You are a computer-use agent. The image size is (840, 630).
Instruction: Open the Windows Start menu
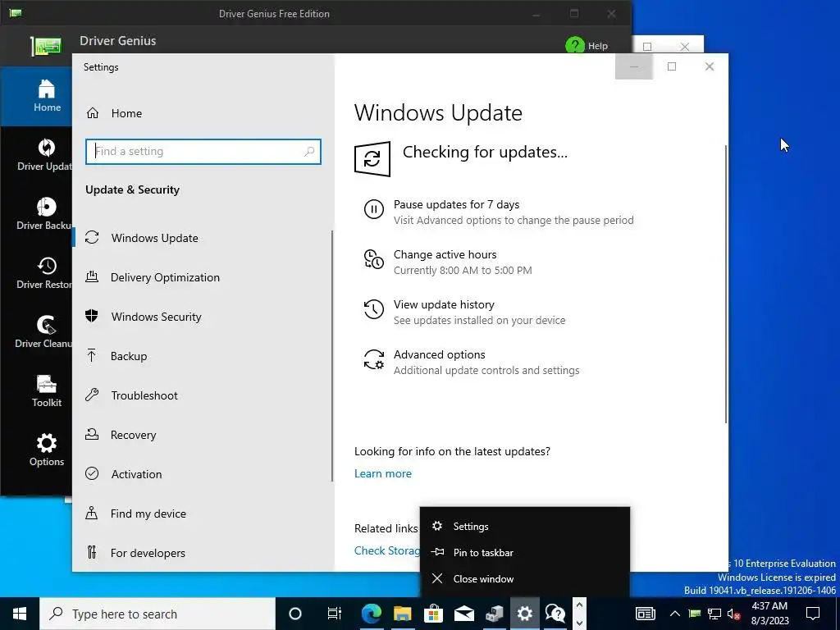pos(20,614)
